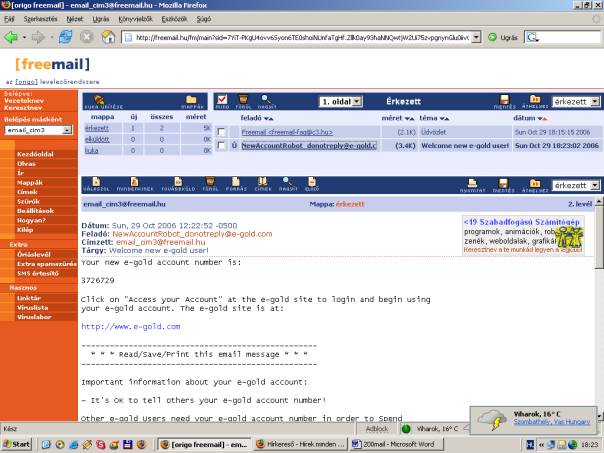The height and width of the screenshot is (453, 604).
Task: Click the Firefox Home icon
Action: (x=109, y=37)
